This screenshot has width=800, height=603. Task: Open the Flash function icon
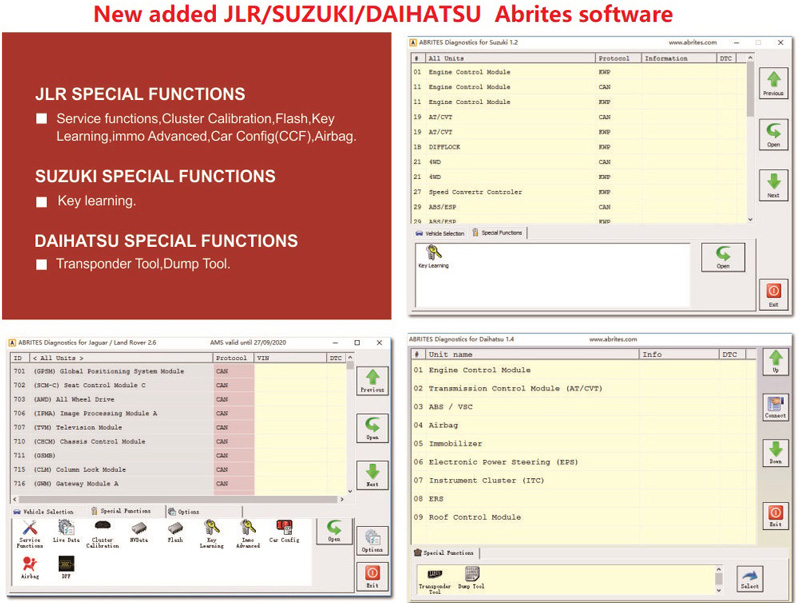pyautogui.click(x=175, y=531)
